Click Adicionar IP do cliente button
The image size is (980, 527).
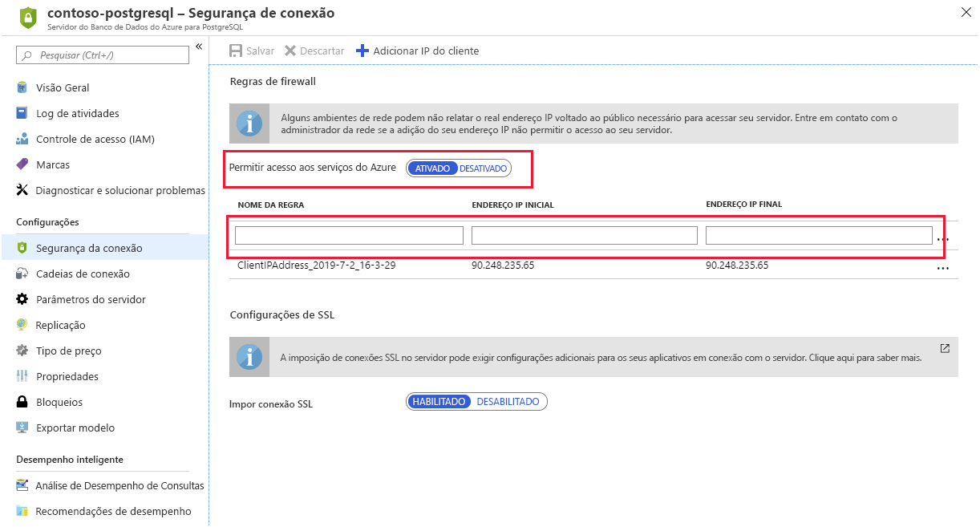(417, 51)
